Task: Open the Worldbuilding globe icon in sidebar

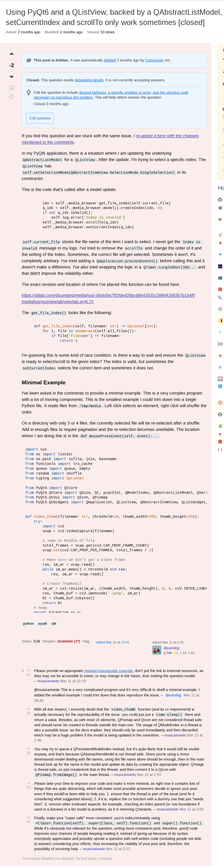Action: (220, 219)
